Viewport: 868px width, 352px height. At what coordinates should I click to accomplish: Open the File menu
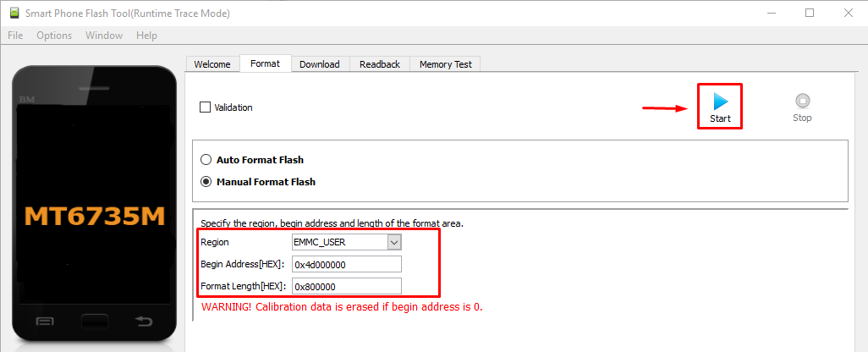click(x=15, y=36)
